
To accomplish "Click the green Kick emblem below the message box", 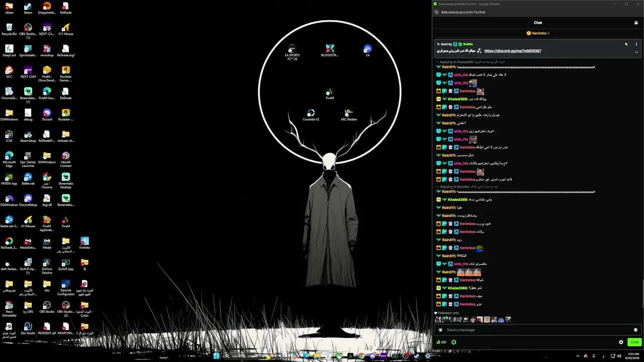I will [453, 342].
